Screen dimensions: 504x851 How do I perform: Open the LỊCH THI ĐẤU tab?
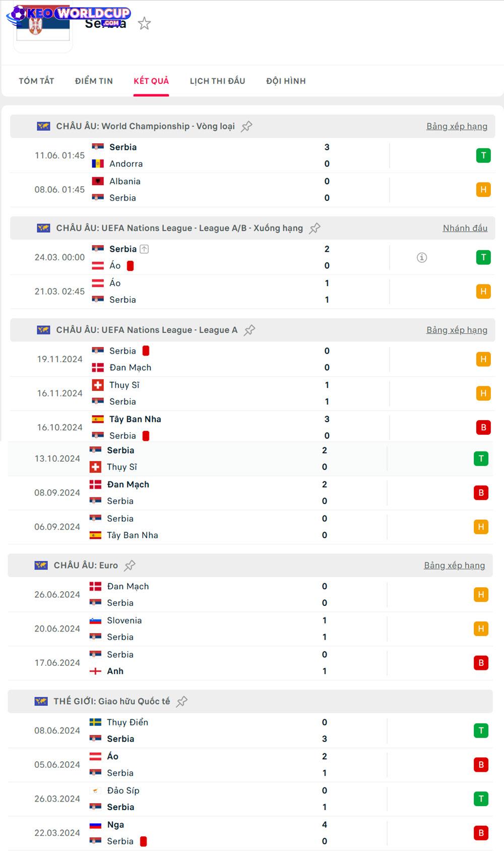click(x=217, y=81)
